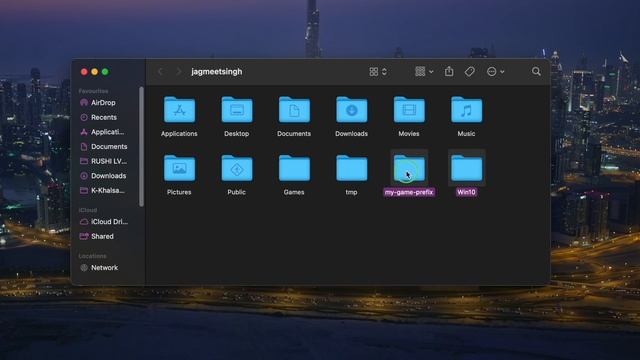Select the my-game-prefix folder icon

click(409, 168)
